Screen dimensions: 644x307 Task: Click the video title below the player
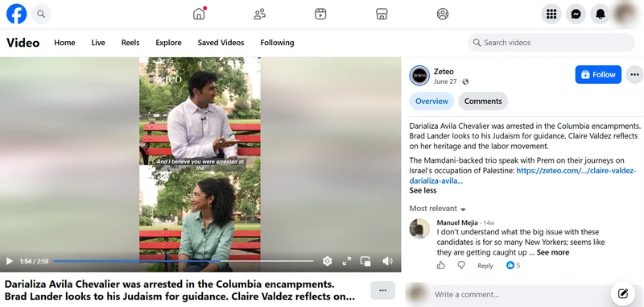point(180,290)
